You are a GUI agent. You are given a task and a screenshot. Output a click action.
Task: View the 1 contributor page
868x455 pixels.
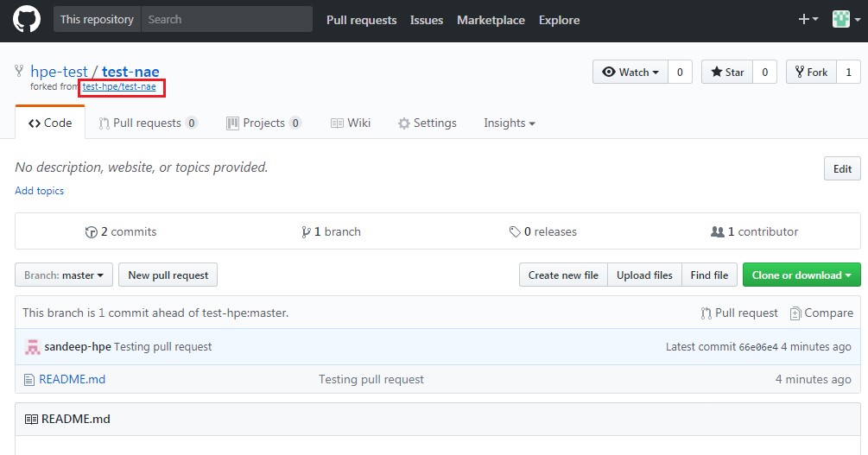[x=755, y=231]
